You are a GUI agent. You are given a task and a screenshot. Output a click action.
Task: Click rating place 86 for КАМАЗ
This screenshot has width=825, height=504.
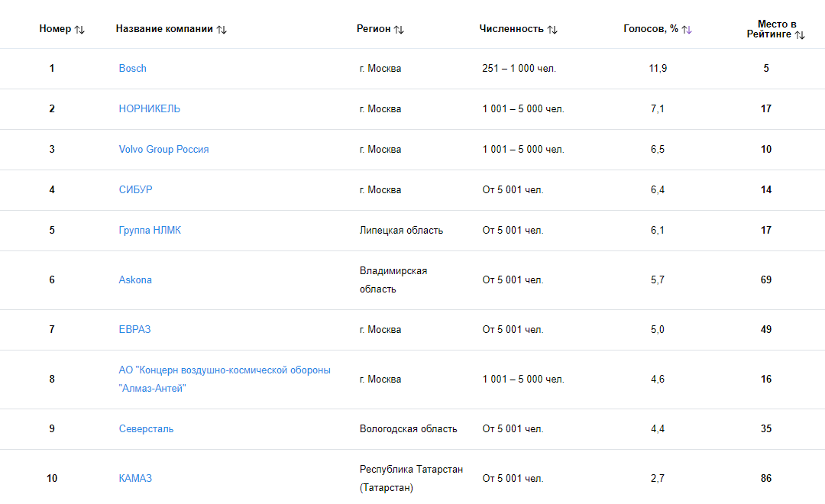(x=766, y=478)
